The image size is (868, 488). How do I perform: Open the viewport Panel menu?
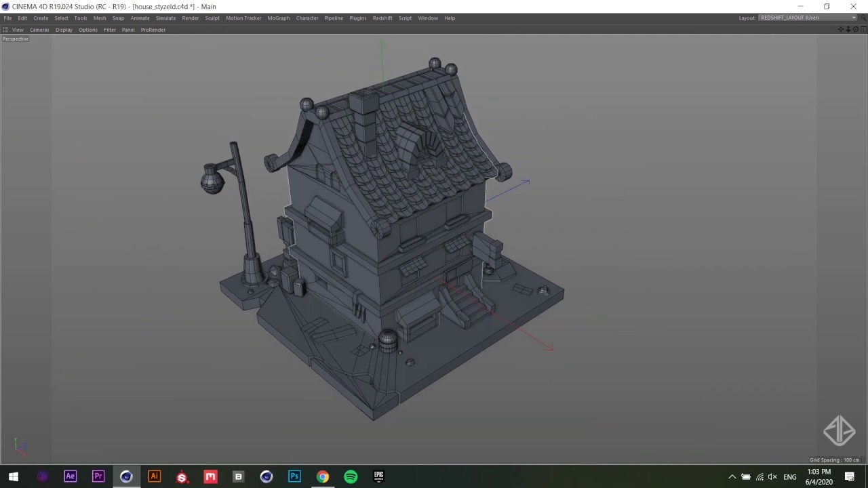[128, 30]
